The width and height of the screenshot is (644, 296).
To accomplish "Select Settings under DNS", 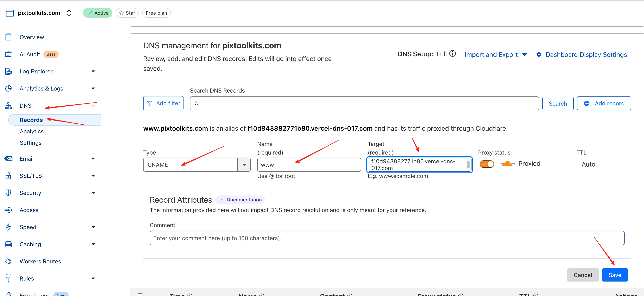I will [31, 143].
